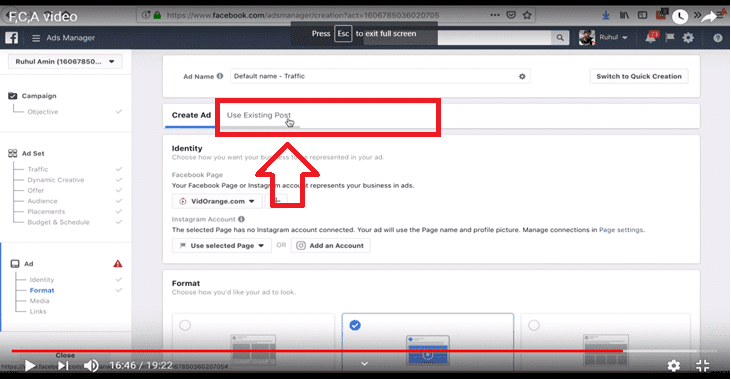Screen dimensions: 731x380
Task: Select Traffic under Ad Set
Action: click(38, 169)
